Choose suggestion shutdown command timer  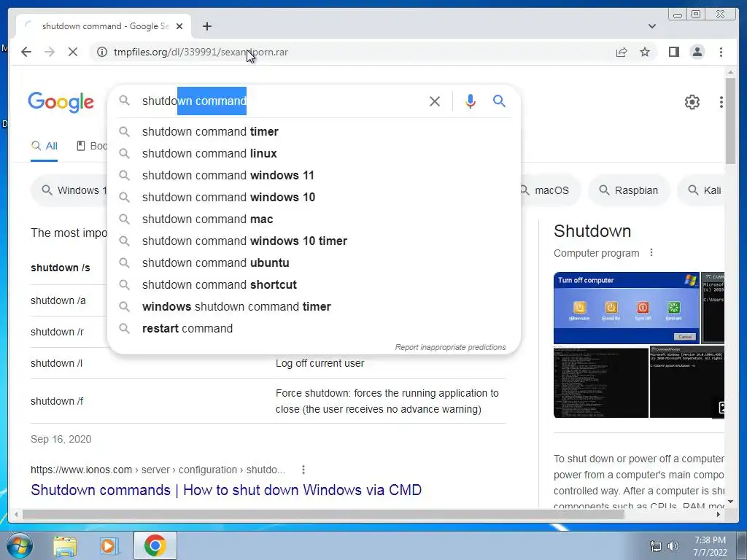click(x=314, y=131)
